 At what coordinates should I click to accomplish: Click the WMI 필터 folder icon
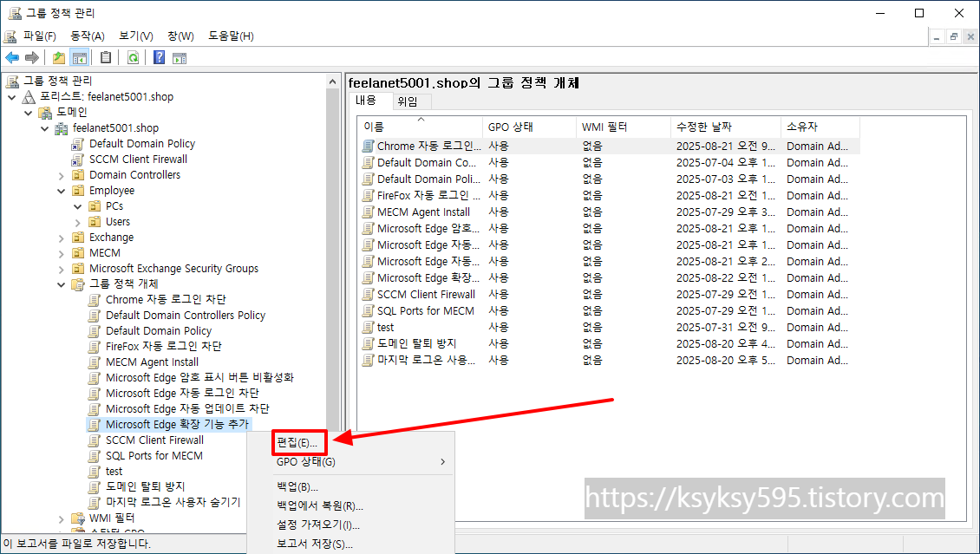pos(78,518)
